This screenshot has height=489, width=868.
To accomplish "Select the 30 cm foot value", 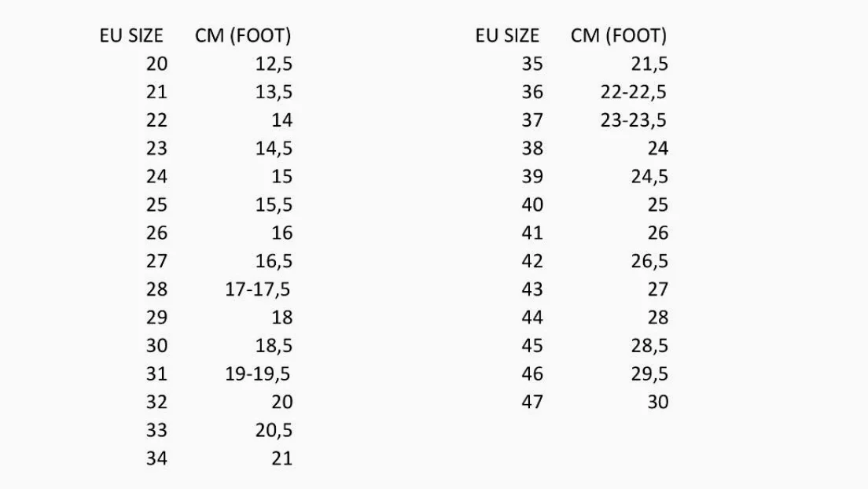I will pos(657,402).
